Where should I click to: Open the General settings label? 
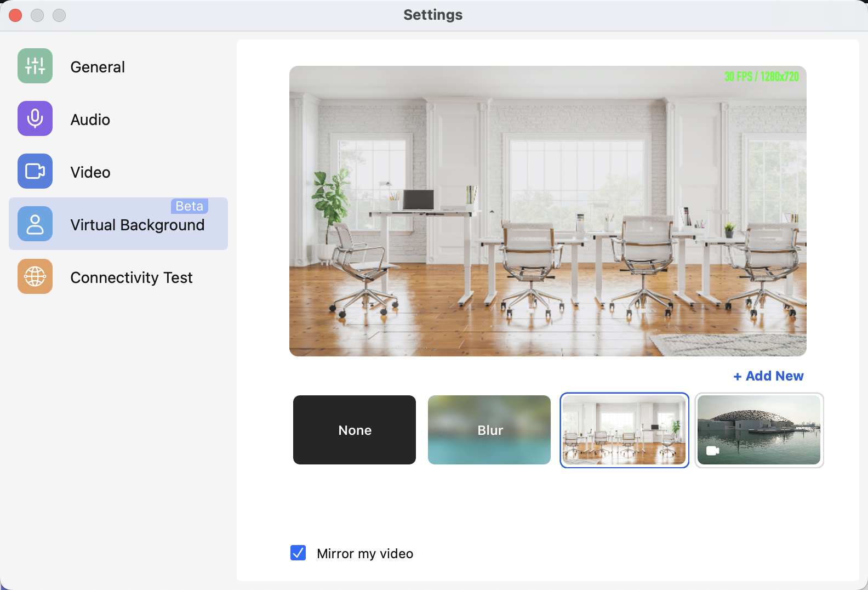(98, 67)
